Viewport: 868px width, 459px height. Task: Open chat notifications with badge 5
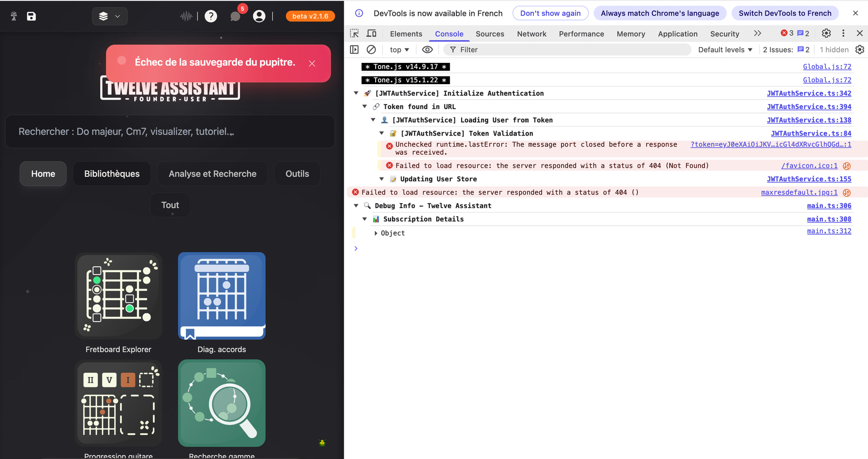point(235,16)
